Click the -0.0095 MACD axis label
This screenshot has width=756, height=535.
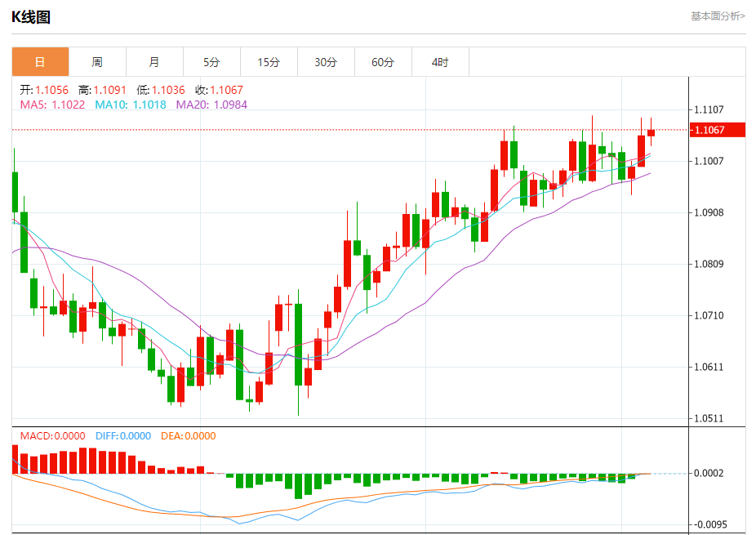709,524
